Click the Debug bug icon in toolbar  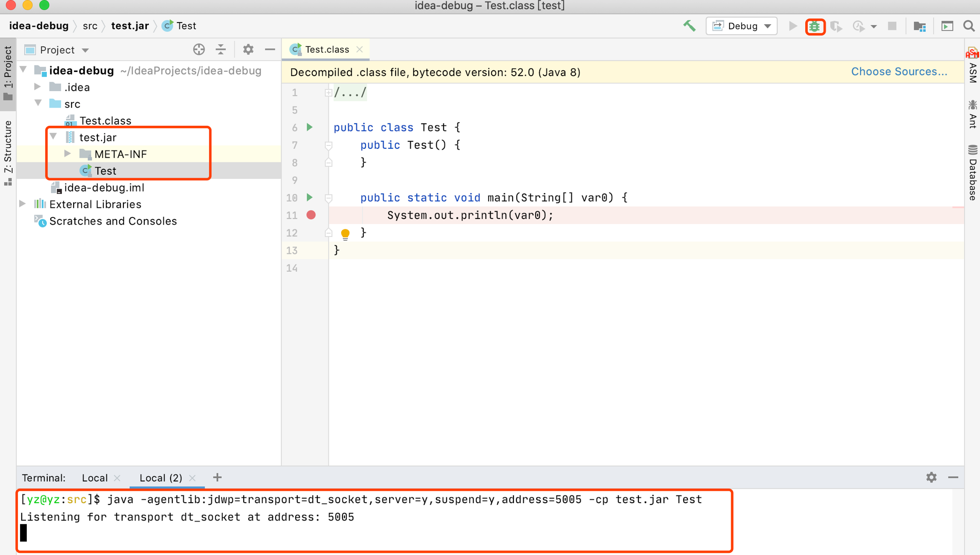point(815,26)
